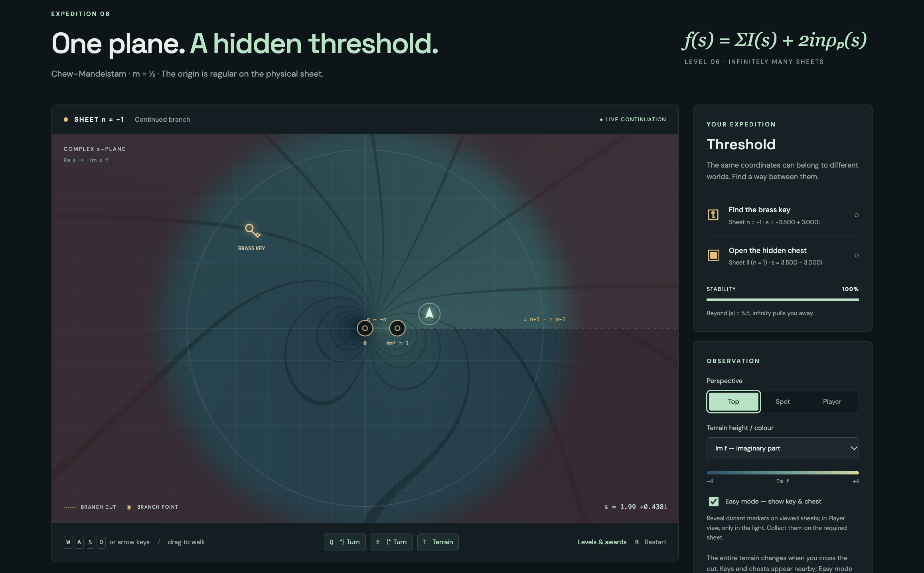Uncheck Easy mode — show key & chest
The image size is (924, 573).
714,502
